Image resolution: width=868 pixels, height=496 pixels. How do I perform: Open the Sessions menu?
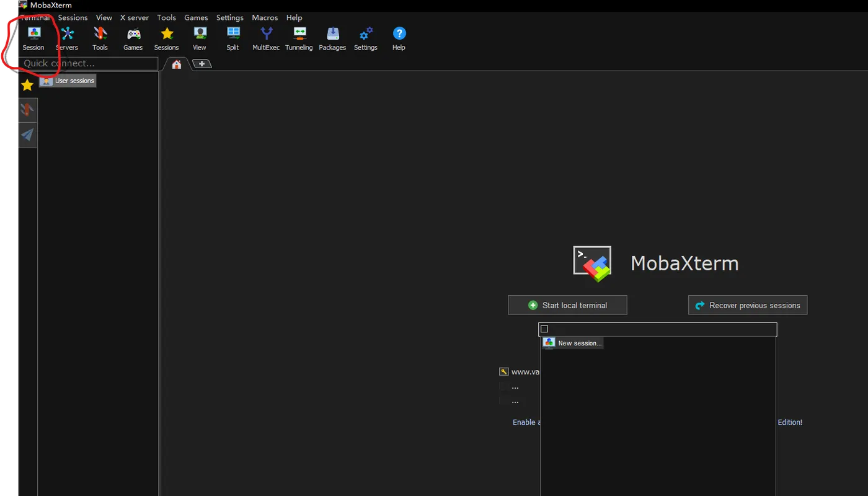(73, 17)
